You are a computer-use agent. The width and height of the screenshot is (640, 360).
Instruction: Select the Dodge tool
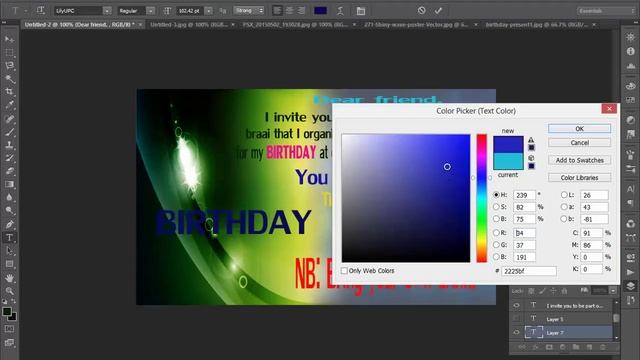[9, 210]
